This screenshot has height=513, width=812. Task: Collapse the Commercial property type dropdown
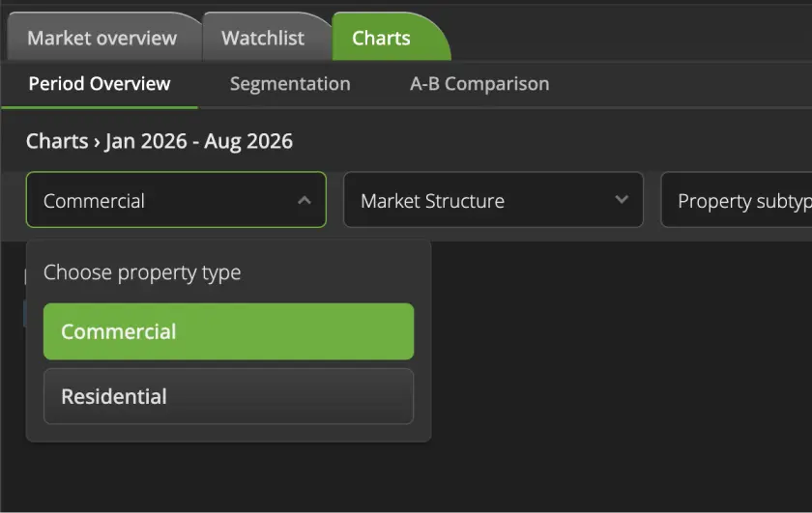point(176,200)
